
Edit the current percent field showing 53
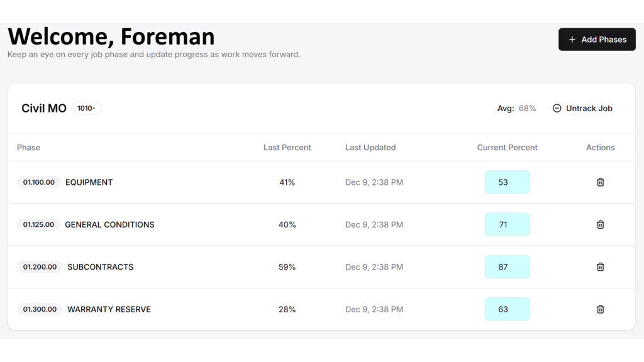click(507, 182)
